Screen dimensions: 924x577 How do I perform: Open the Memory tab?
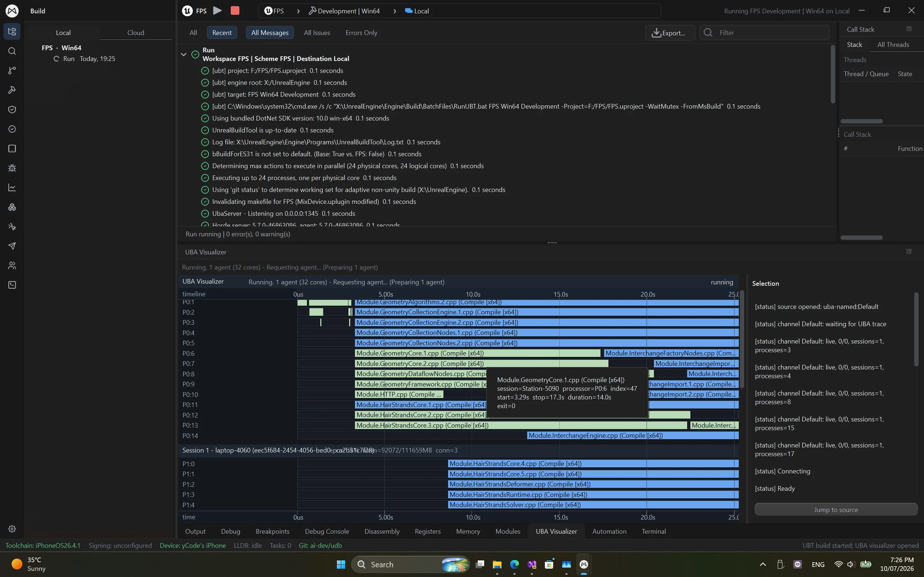coord(468,531)
